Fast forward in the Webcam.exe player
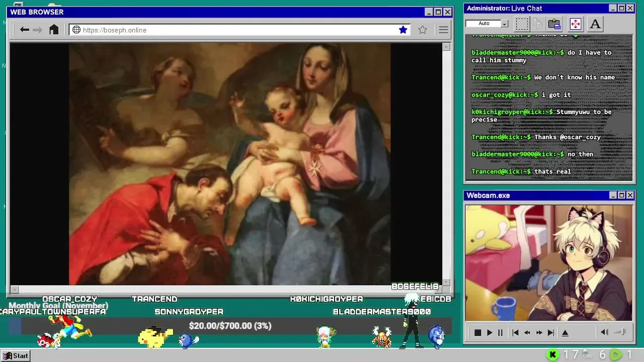The image size is (644, 362). point(539,332)
